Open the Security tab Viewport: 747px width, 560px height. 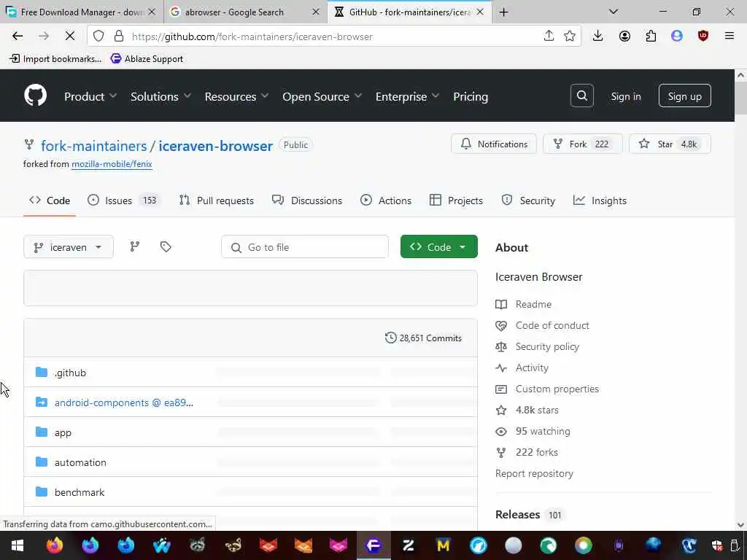pos(528,201)
